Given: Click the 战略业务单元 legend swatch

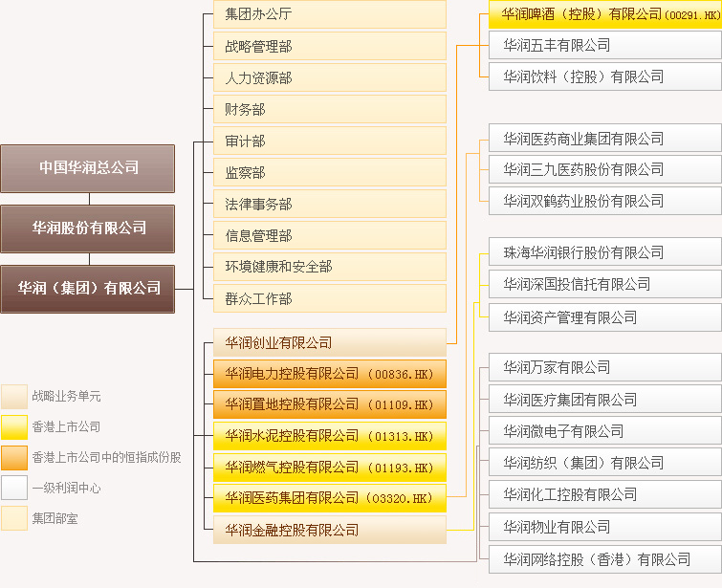Looking at the screenshot, I should point(14,397).
